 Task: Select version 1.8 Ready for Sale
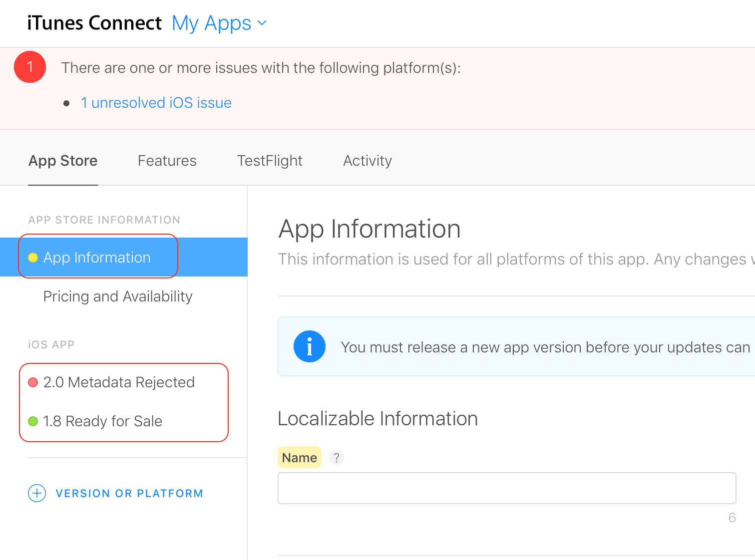pyautogui.click(x=102, y=421)
